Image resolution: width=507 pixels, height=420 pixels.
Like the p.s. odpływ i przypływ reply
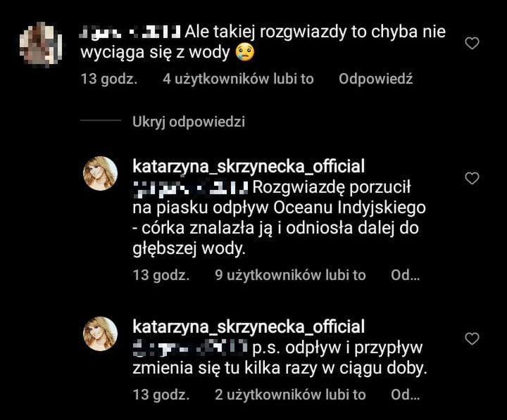click(472, 338)
